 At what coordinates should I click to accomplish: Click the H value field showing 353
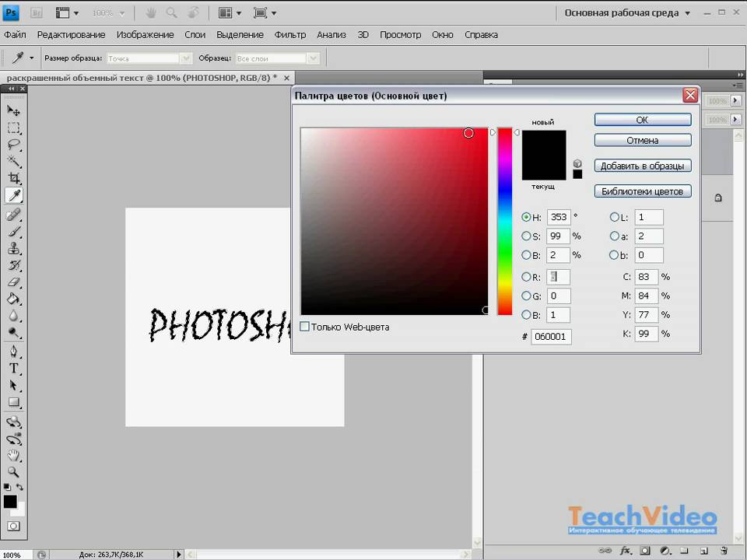[559, 217]
